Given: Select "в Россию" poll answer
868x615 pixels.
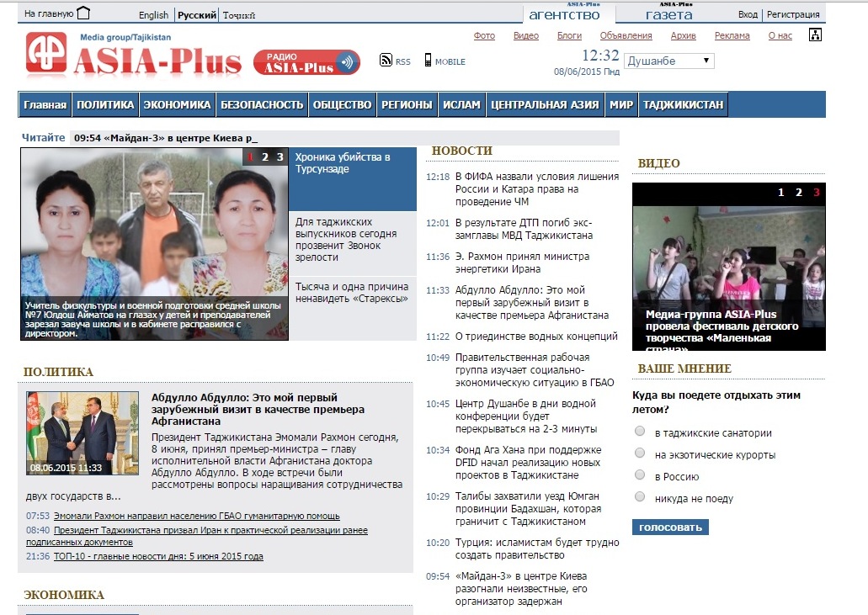Looking at the screenshot, I should [x=640, y=476].
